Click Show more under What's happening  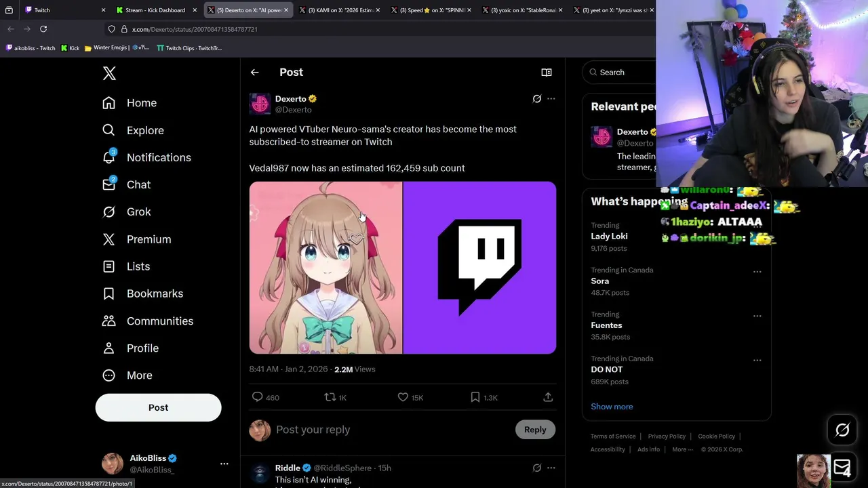click(x=612, y=407)
